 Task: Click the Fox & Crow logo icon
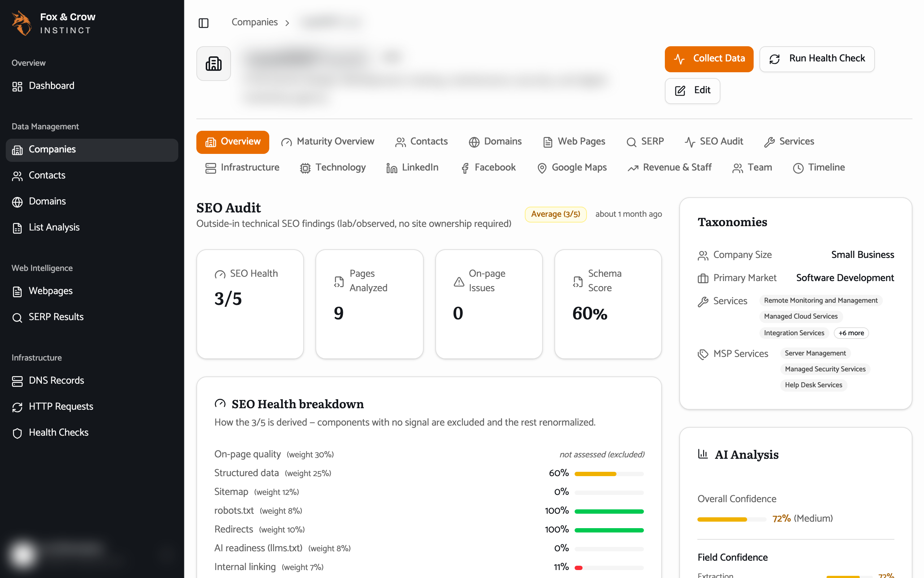[21, 23]
